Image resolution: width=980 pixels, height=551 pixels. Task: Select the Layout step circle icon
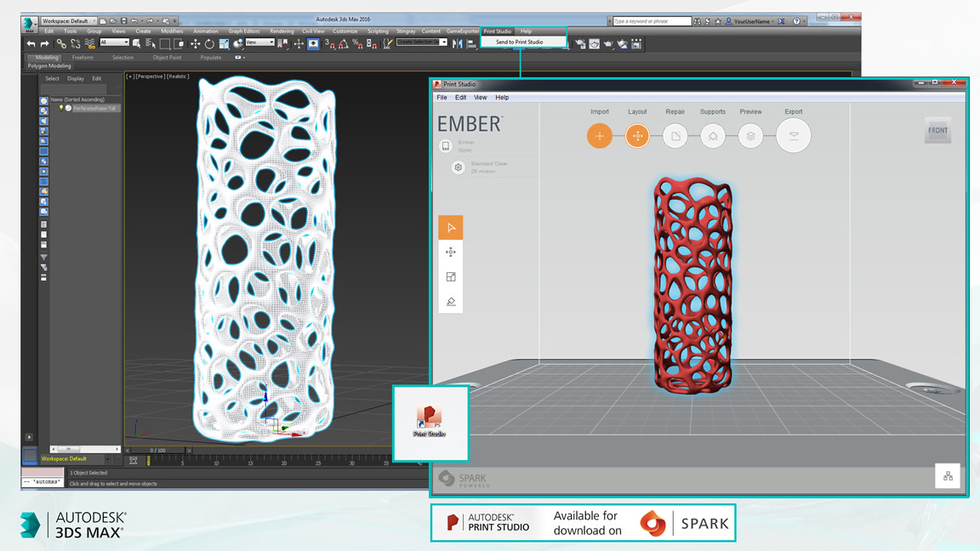(x=637, y=135)
